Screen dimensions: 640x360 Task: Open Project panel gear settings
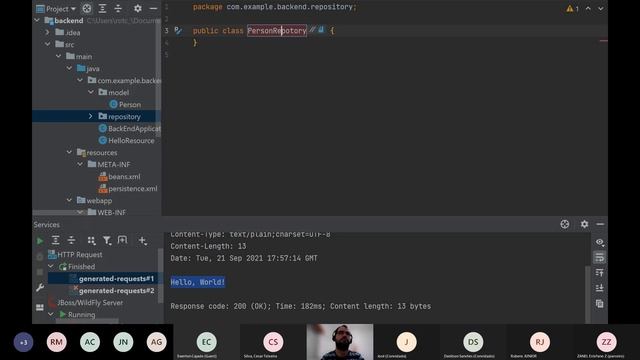(x=138, y=9)
